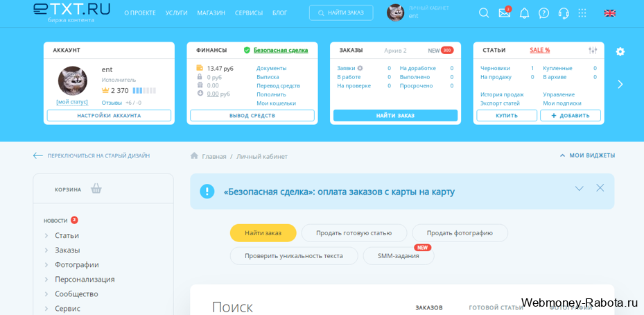This screenshot has height=315, width=644.
Task: Open Архив 2 link in Заказы widget
Action: click(395, 51)
